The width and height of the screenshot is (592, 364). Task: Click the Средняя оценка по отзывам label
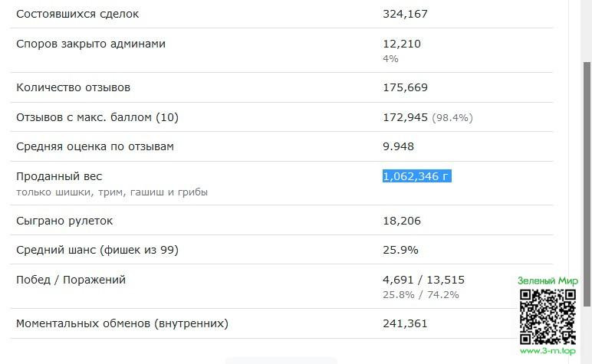click(x=95, y=146)
